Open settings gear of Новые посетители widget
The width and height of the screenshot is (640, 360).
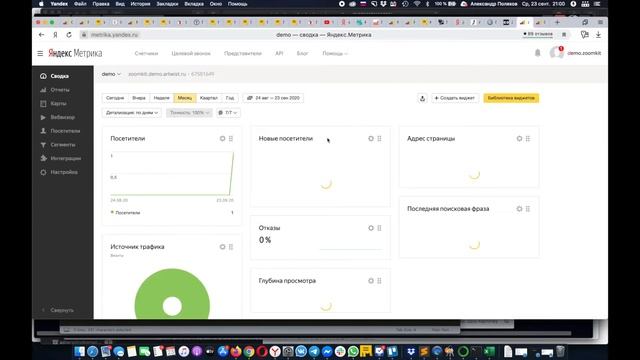[371, 139]
